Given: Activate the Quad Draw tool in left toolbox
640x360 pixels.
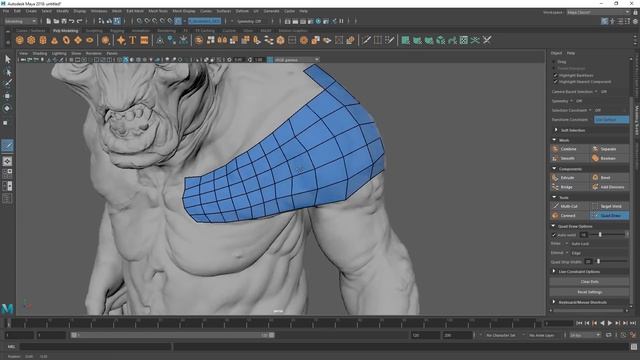Looking at the screenshot, I should point(7,146).
